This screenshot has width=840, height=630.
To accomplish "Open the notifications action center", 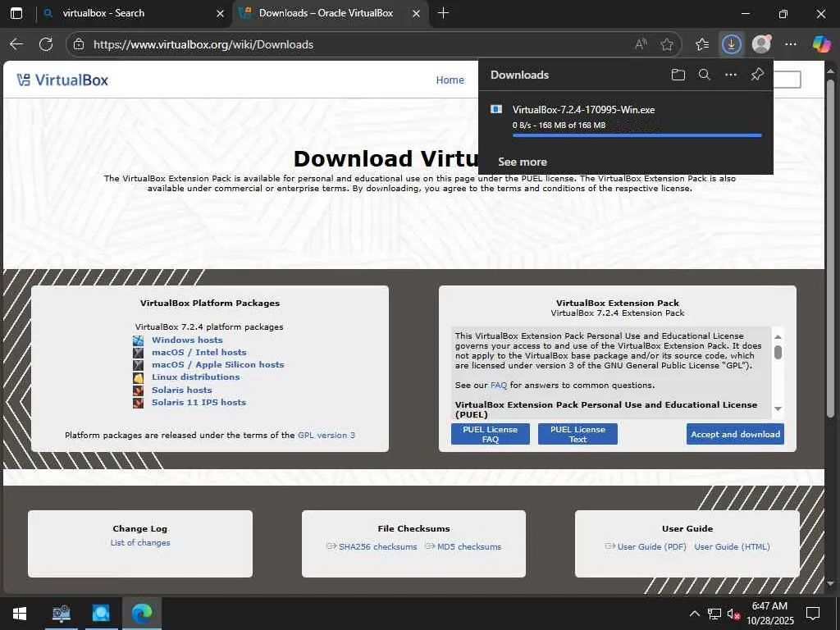I will pos(813,614).
